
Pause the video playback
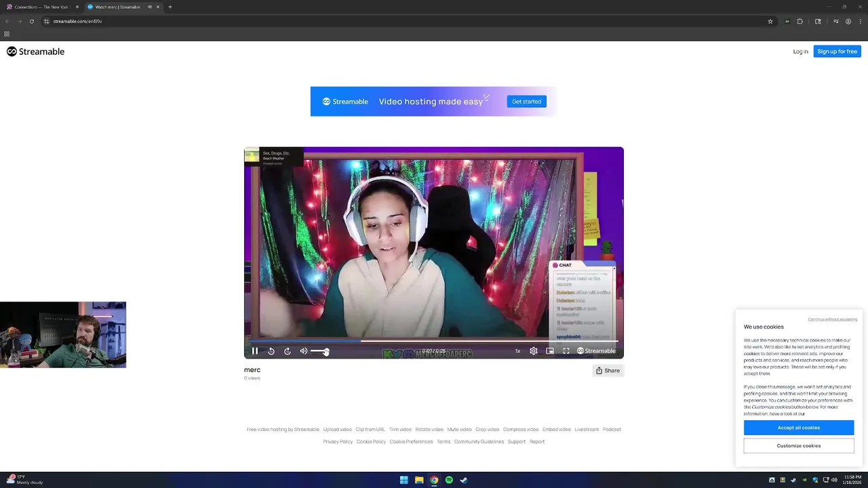255,350
